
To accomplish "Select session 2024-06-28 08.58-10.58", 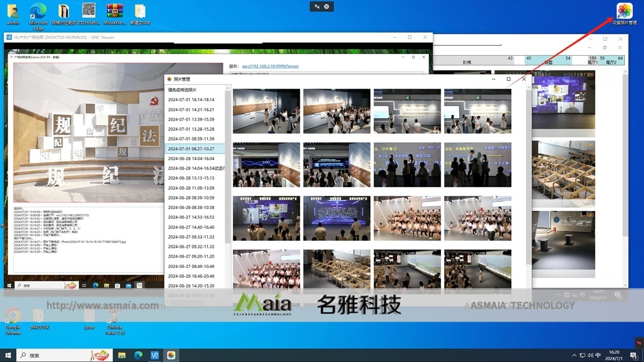I will (x=195, y=208).
